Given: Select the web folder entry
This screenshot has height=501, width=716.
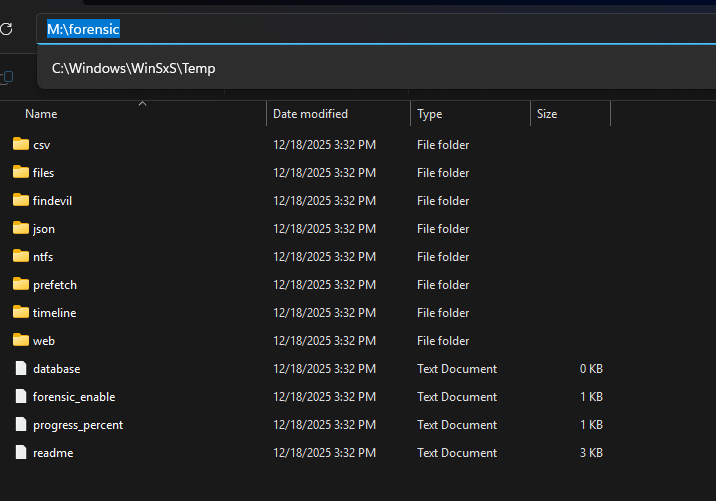Looking at the screenshot, I should click(x=44, y=341).
